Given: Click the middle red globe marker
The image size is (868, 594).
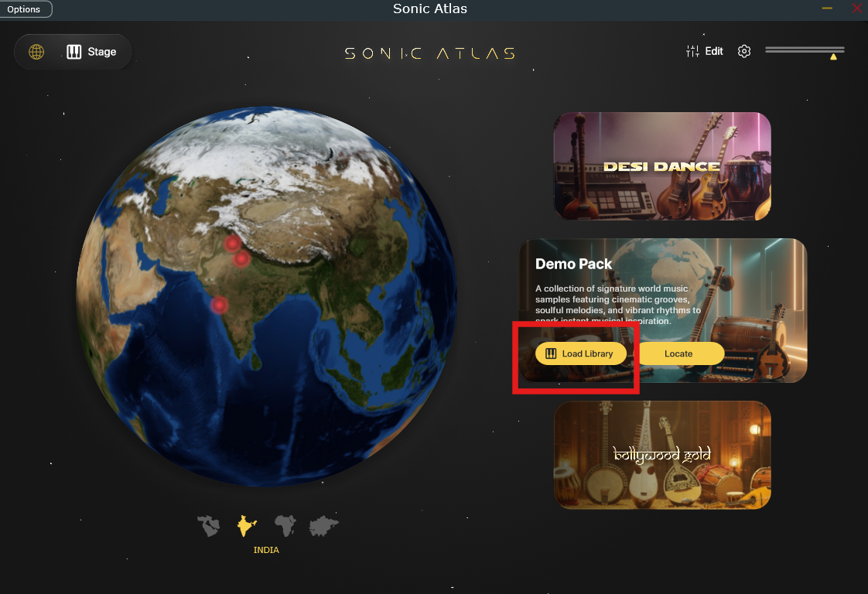Looking at the screenshot, I should click(241, 258).
